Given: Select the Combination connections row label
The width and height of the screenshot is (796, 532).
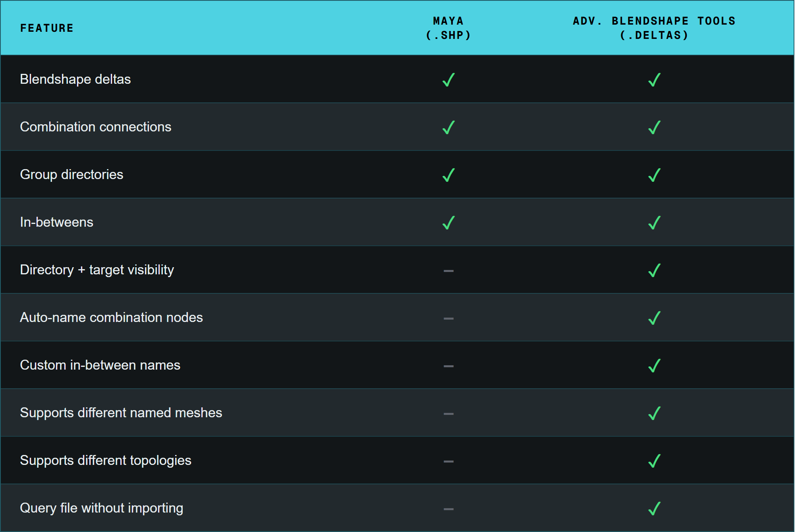Looking at the screenshot, I should (96, 127).
